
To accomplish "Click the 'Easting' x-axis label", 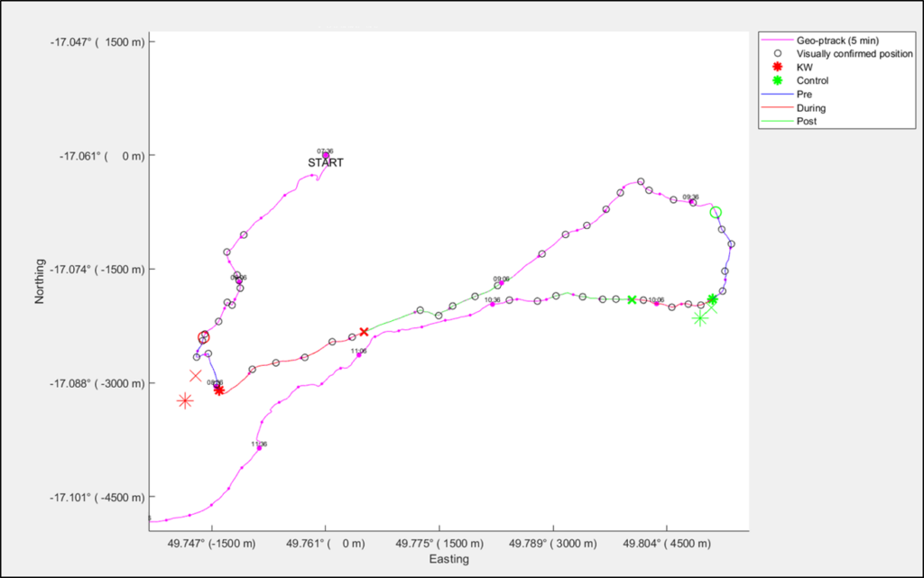I will 449,559.
